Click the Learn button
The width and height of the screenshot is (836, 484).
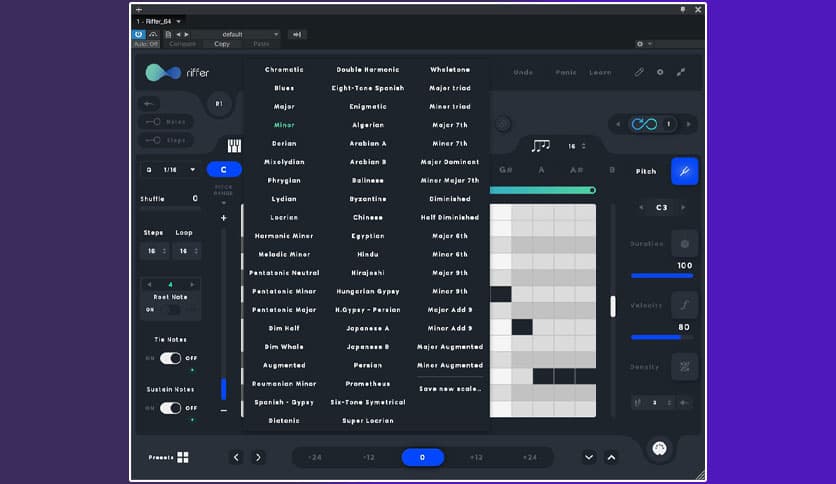pyautogui.click(x=600, y=72)
